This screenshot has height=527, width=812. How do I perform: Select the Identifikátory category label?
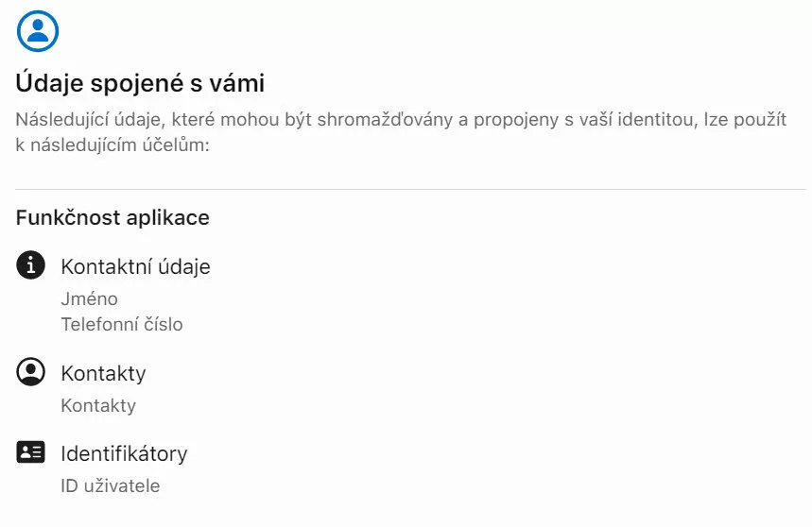click(124, 454)
